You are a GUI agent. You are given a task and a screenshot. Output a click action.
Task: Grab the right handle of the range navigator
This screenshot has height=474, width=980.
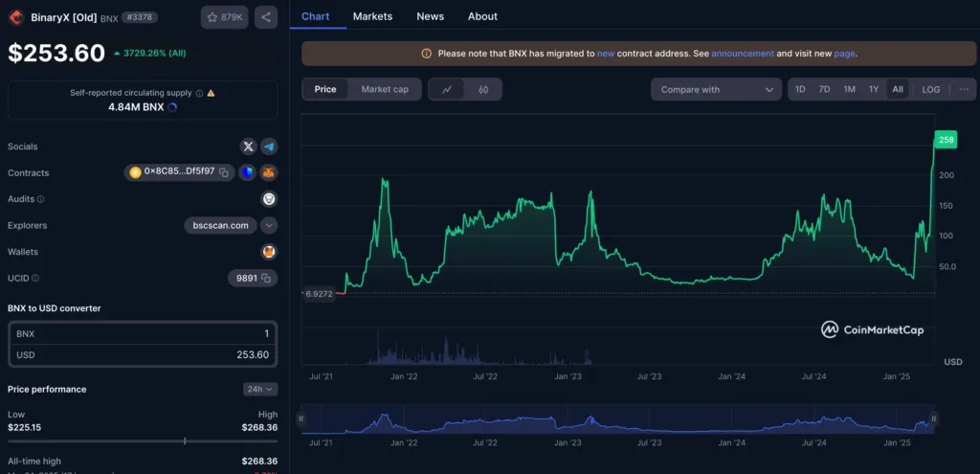tap(933, 419)
